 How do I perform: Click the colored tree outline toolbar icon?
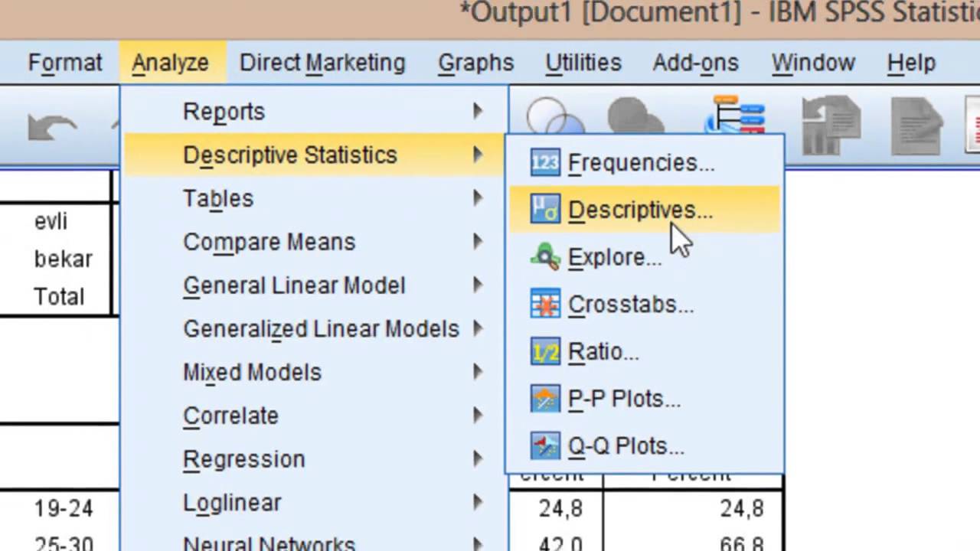737,115
